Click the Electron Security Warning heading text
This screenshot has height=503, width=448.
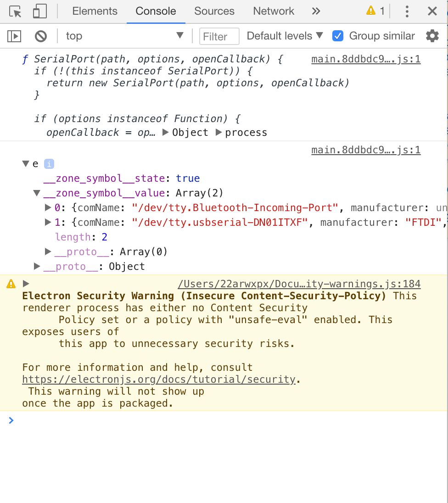(204, 296)
